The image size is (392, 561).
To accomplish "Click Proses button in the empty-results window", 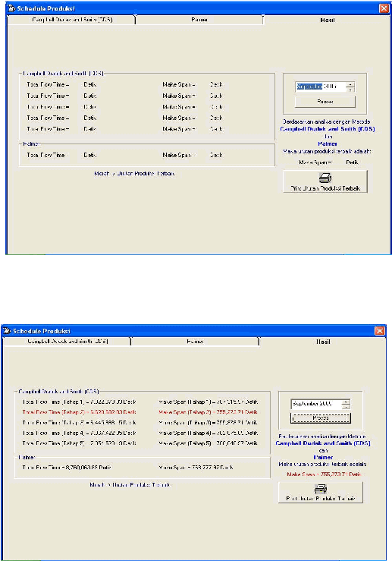I will click(325, 102).
